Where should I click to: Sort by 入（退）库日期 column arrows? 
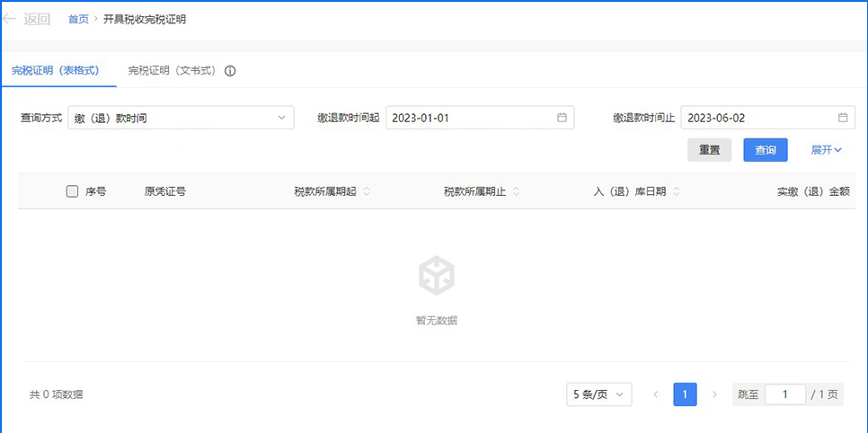[x=676, y=191]
